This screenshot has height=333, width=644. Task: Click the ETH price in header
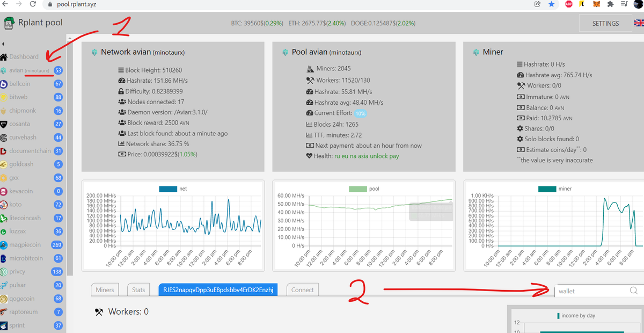pyautogui.click(x=317, y=24)
